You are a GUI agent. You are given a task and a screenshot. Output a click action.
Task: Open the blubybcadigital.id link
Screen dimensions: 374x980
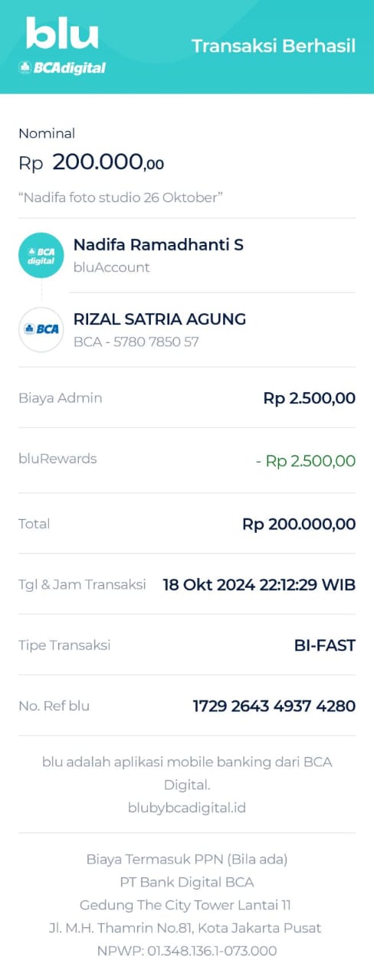point(187,807)
